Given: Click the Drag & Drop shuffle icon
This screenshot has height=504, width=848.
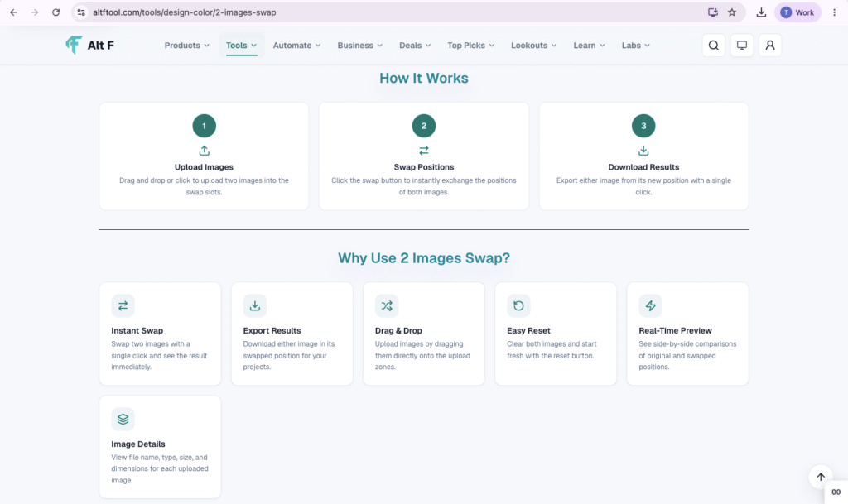Looking at the screenshot, I should click(x=387, y=305).
